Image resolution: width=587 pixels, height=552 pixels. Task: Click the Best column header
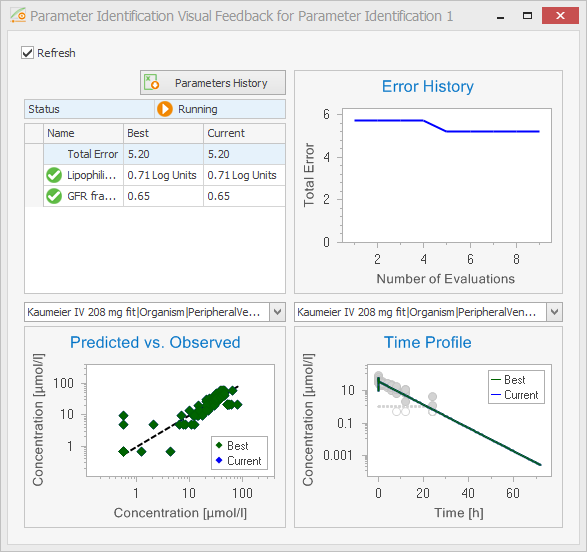point(164,133)
